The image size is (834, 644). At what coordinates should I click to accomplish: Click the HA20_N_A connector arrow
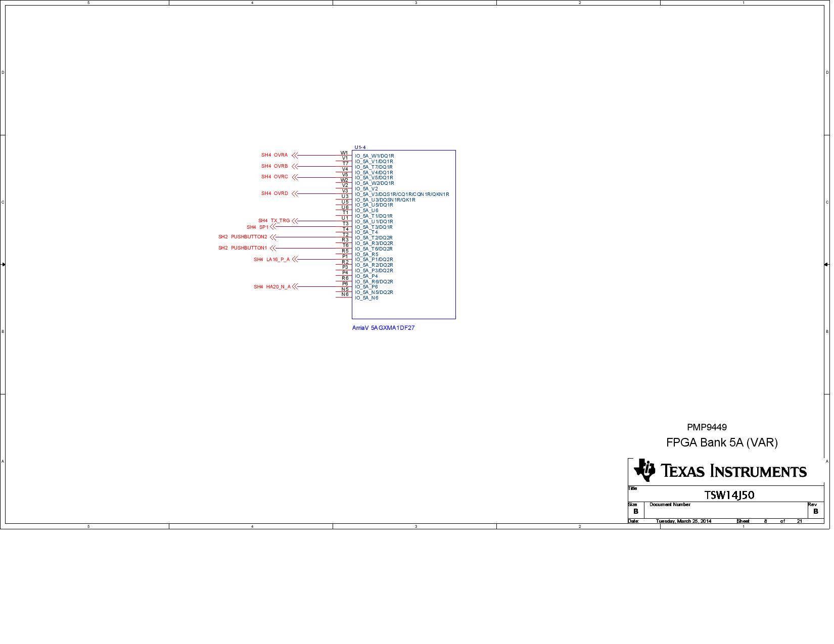(295, 287)
